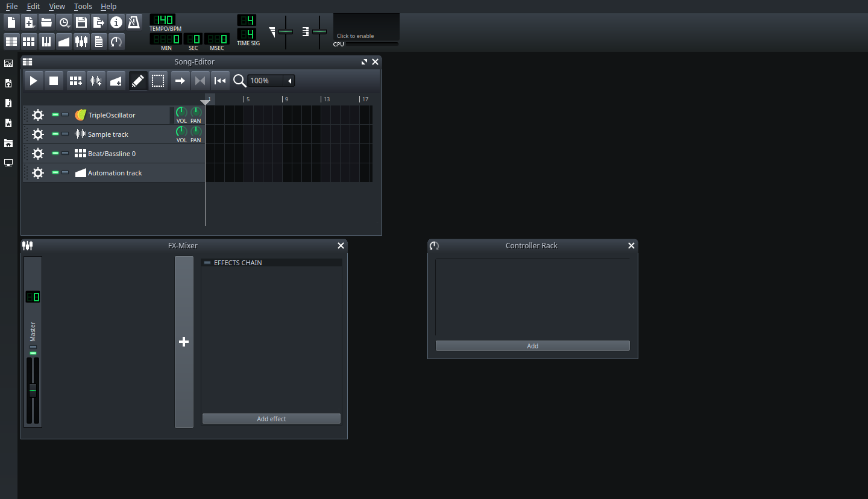Open the Beat/Bassline 0 track gear menu
The height and width of the screenshot is (499, 868).
tap(38, 153)
